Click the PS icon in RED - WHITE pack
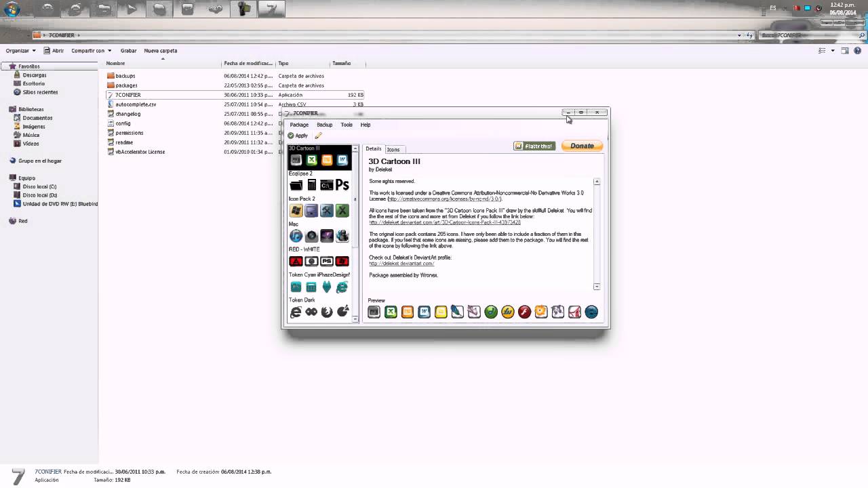Image resolution: width=868 pixels, height=488 pixels. pos(327,261)
